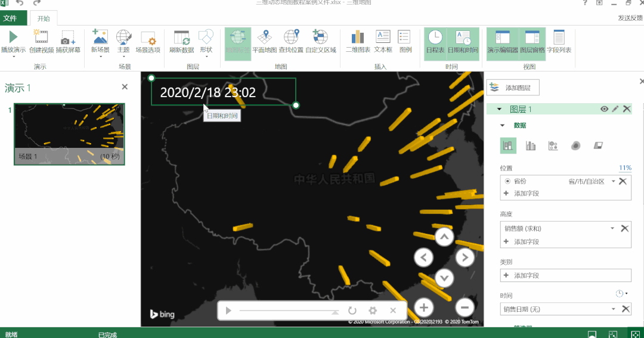Toggle the 日程表 timeline button

point(435,44)
